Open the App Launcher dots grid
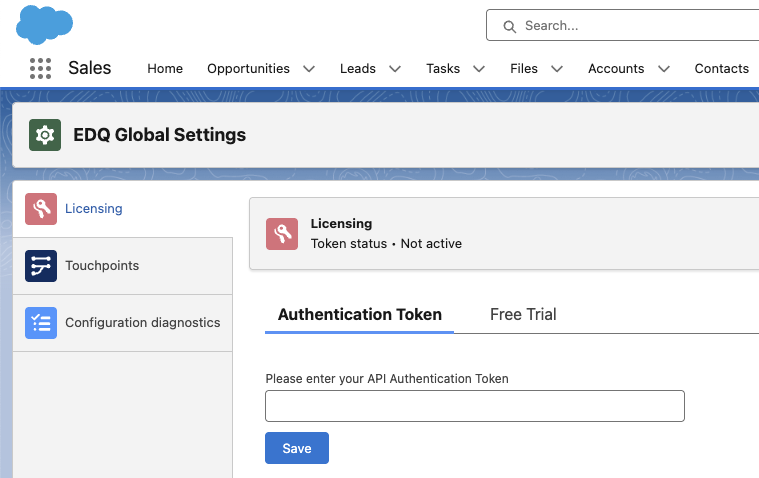The image size is (759, 478). coord(41,68)
